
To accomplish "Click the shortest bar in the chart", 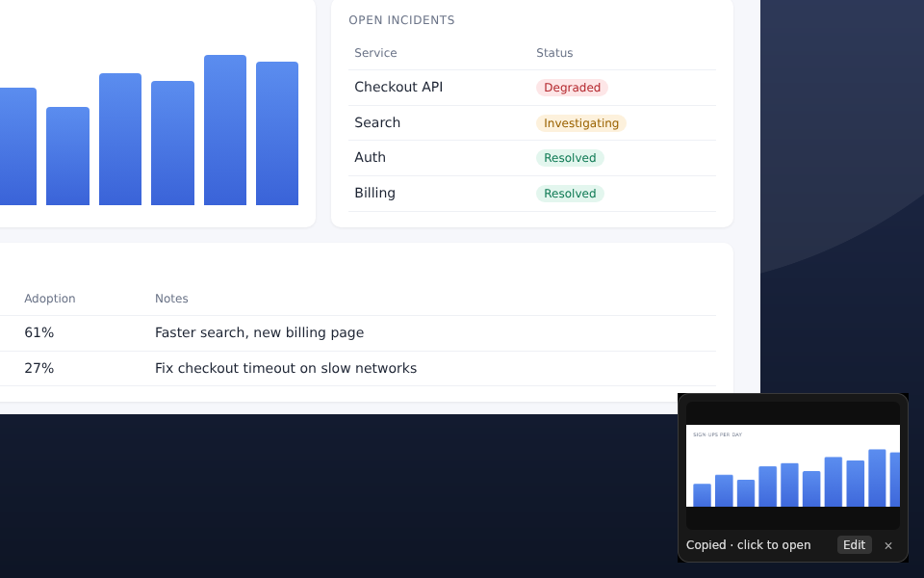I will click(x=67, y=156).
